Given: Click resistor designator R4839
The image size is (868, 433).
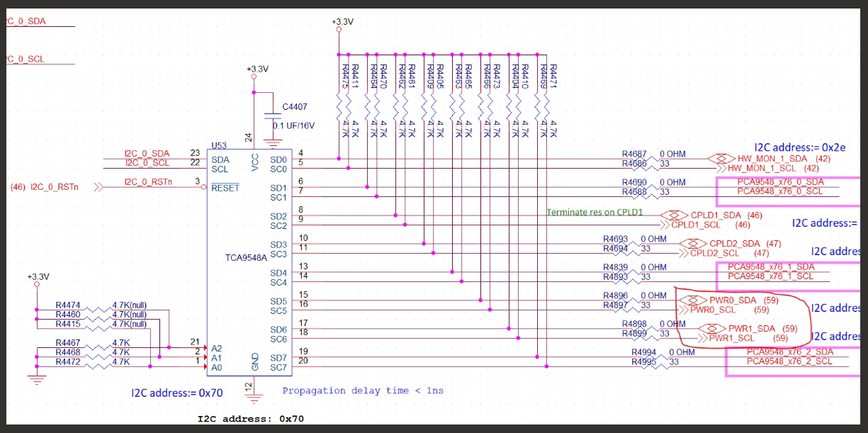Looking at the screenshot, I should 616,267.
